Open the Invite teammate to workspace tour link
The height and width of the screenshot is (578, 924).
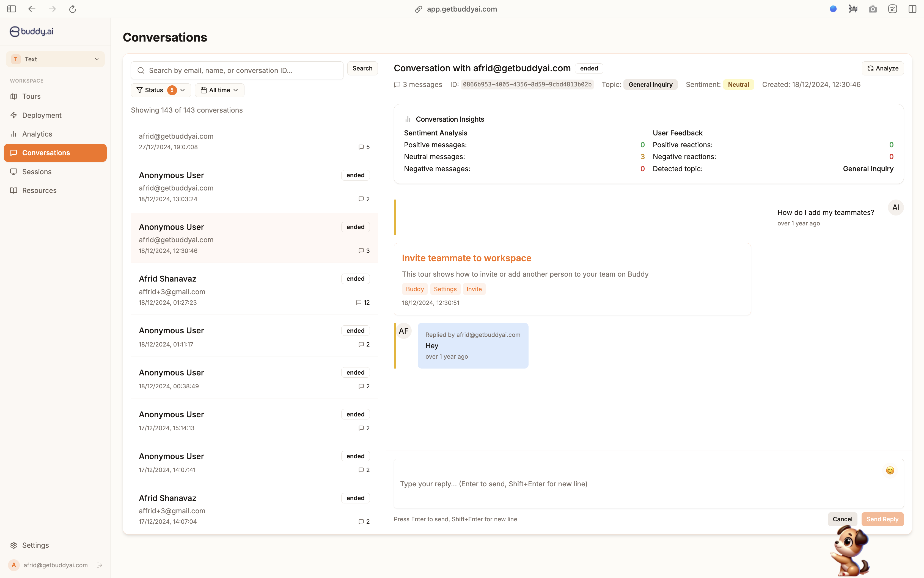467,258
